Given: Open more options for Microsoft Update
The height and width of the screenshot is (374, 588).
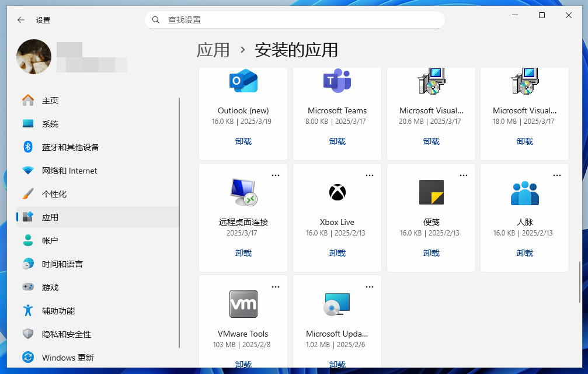Looking at the screenshot, I should point(370,287).
